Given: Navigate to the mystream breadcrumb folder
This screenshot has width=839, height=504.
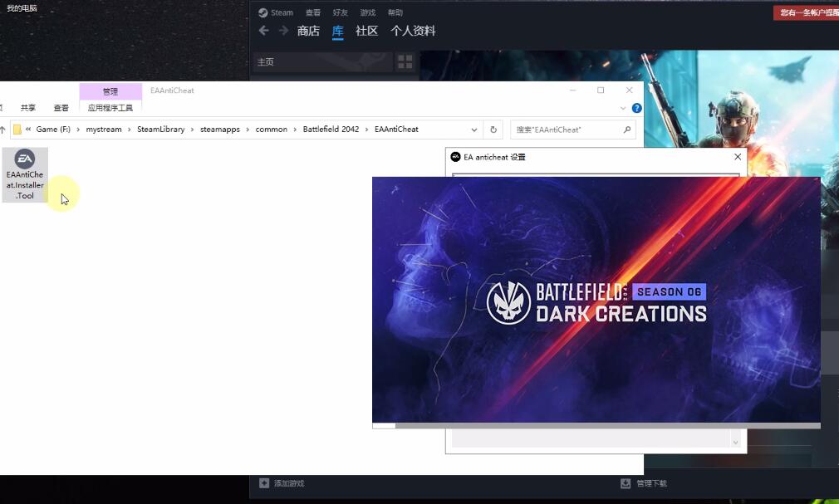Looking at the screenshot, I should (104, 130).
